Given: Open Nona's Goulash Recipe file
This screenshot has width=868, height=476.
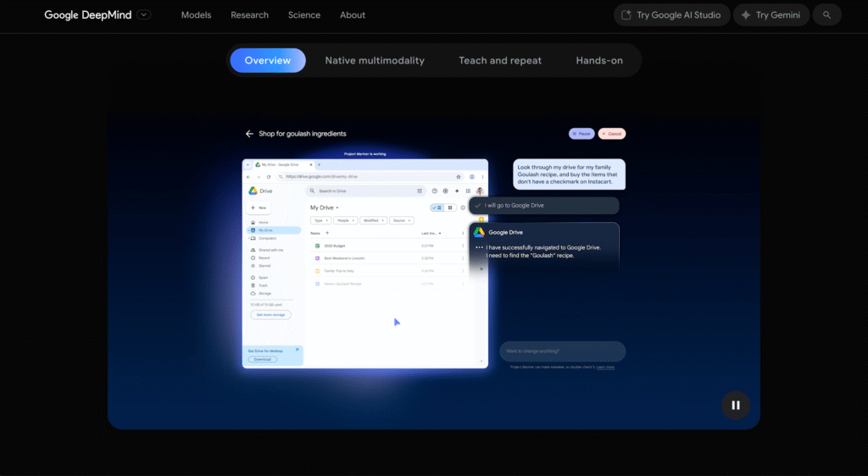Looking at the screenshot, I should [342, 284].
